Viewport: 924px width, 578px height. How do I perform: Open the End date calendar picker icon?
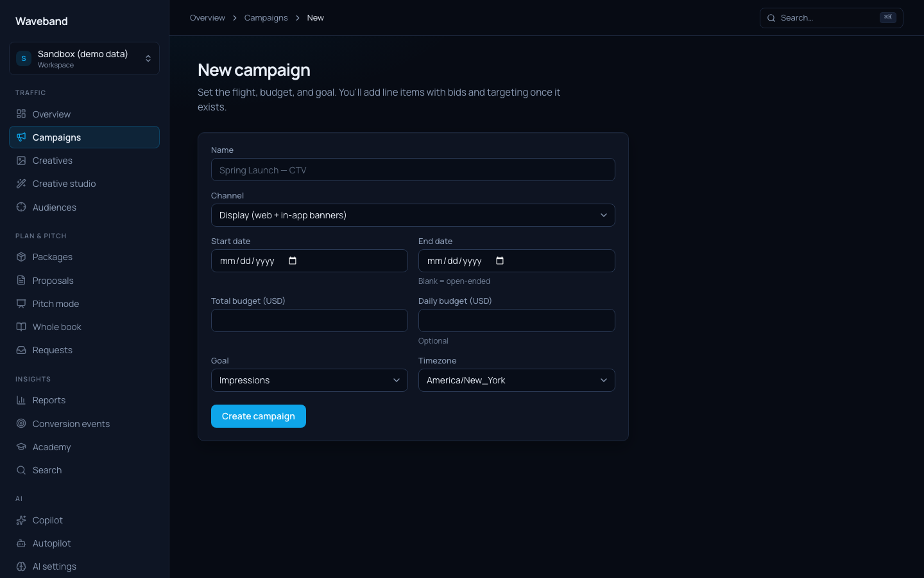500,261
